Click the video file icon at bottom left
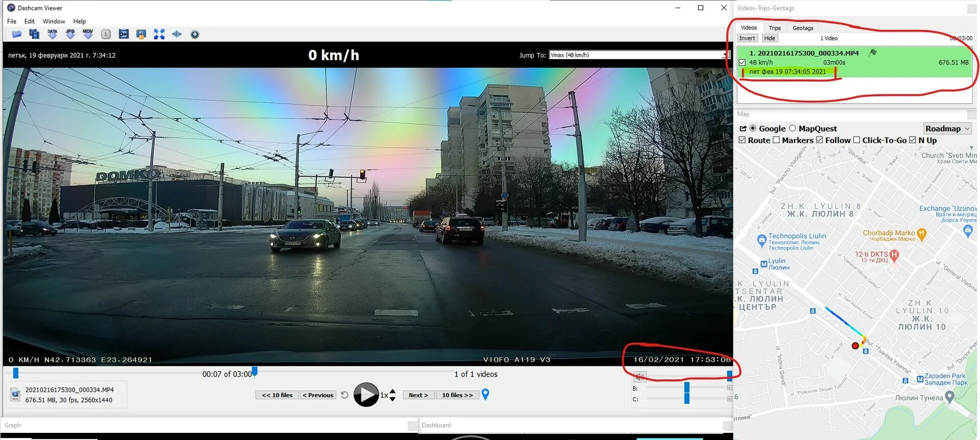980x440 pixels. (15, 395)
